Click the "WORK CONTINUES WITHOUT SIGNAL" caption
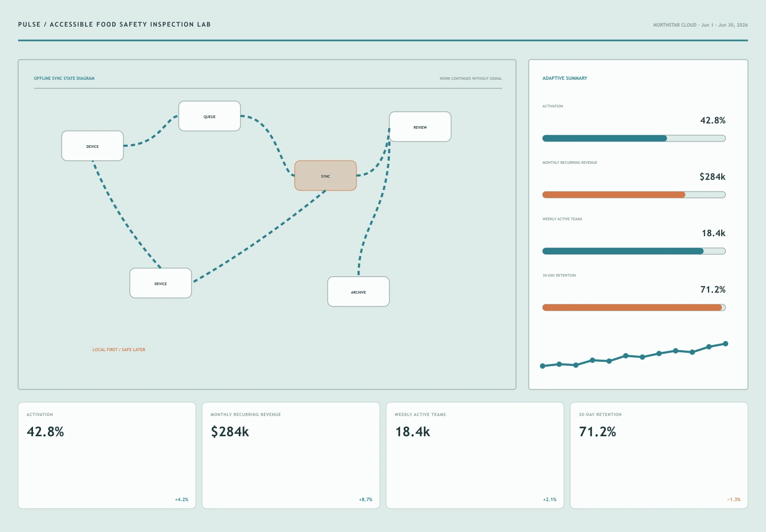Screen dimensions: 766x532 (x=471, y=79)
